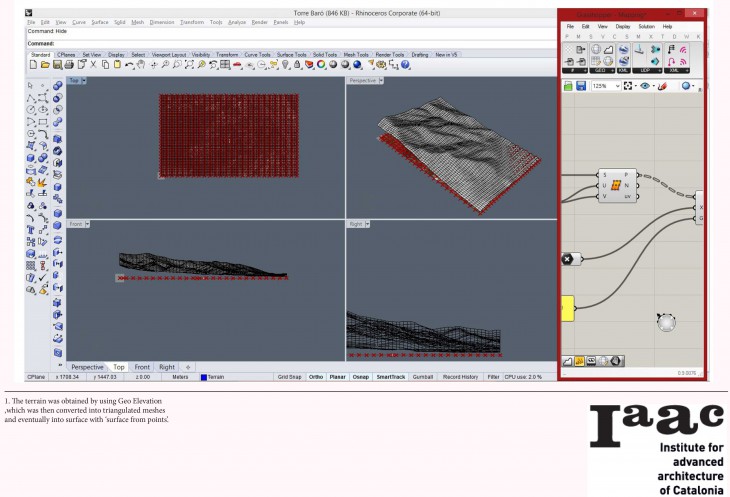Click the yellow panel component on the canvas

[567, 308]
